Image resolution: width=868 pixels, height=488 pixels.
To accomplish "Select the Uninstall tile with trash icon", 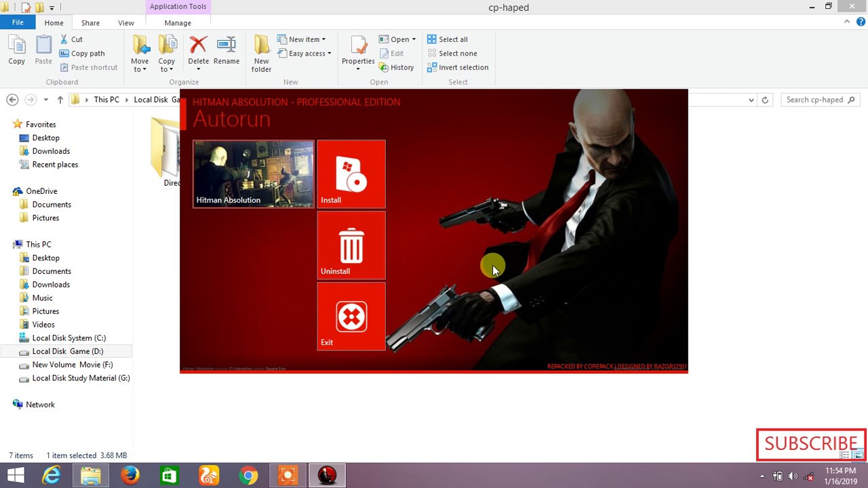I will (x=351, y=245).
